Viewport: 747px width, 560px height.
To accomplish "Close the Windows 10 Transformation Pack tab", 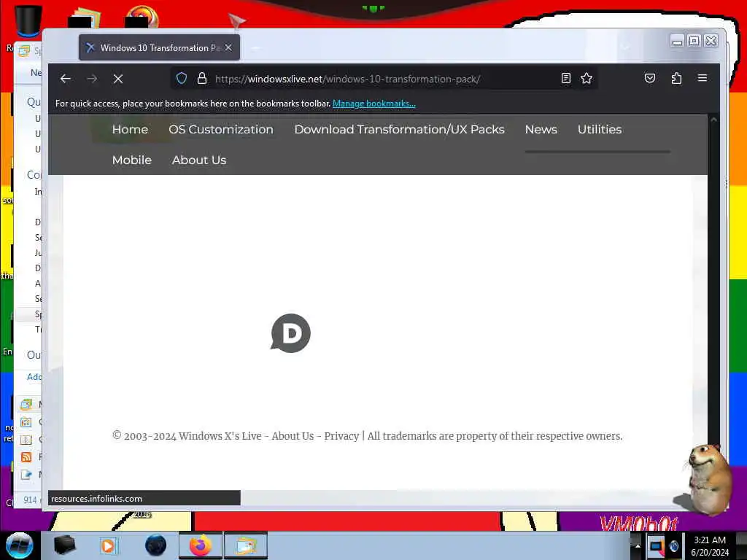I will coord(228,47).
